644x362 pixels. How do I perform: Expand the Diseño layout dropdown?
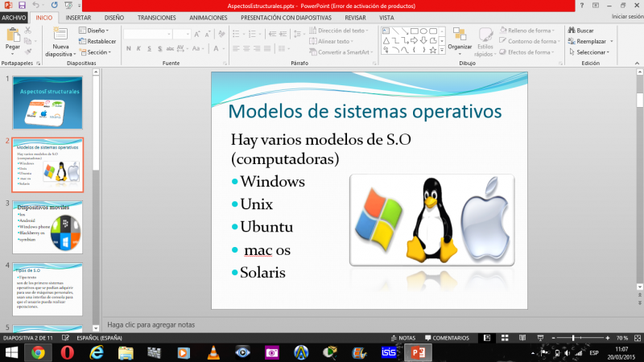[x=93, y=31]
